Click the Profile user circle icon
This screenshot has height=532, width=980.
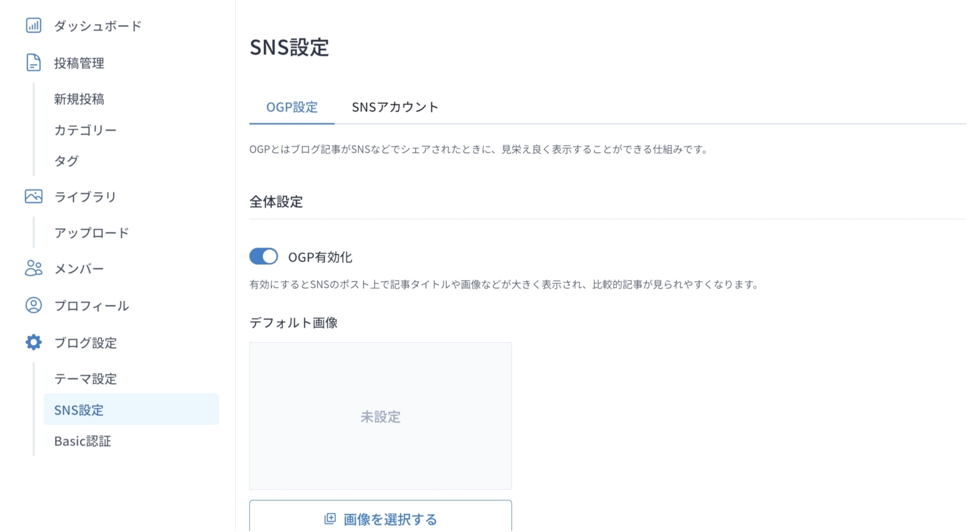(34, 305)
